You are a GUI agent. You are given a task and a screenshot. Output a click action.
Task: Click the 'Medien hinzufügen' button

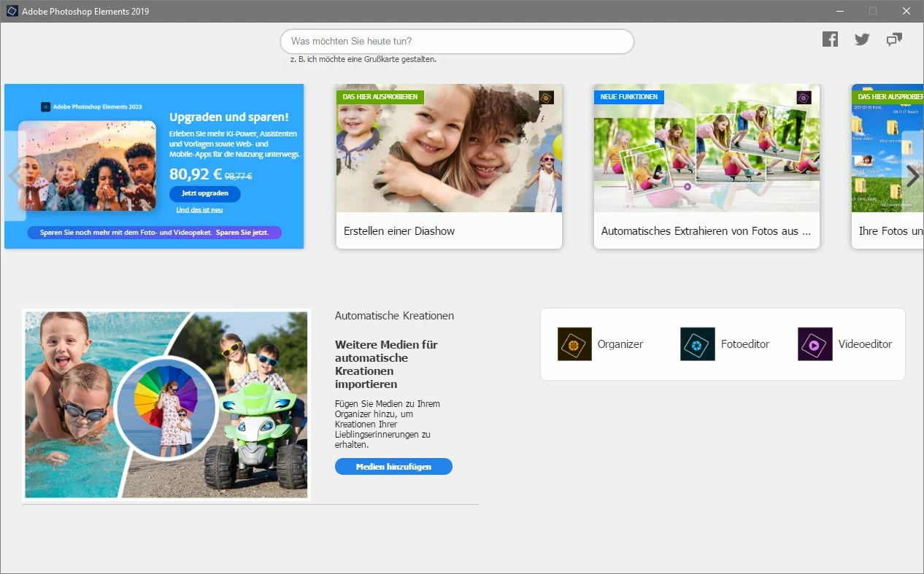(393, 467)
